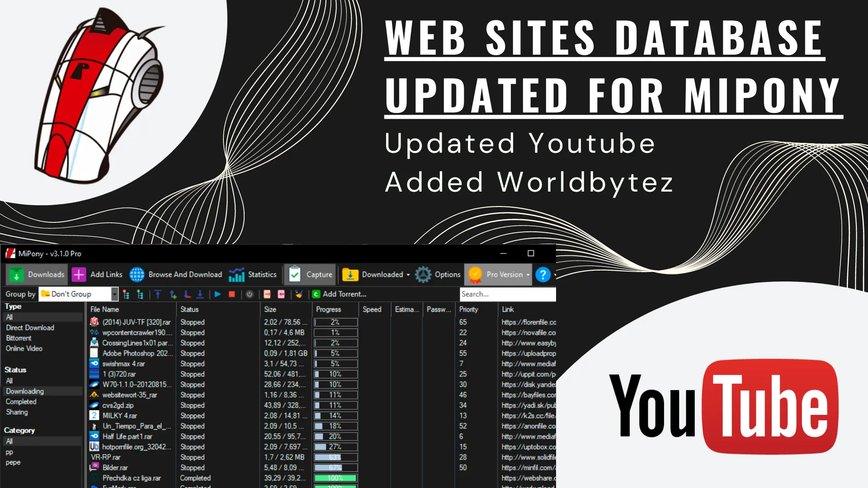Image resolution: width=868 pixels, height=488 pixels.
Task: Sort by Size column header
Action: click(x=286, y=310)
